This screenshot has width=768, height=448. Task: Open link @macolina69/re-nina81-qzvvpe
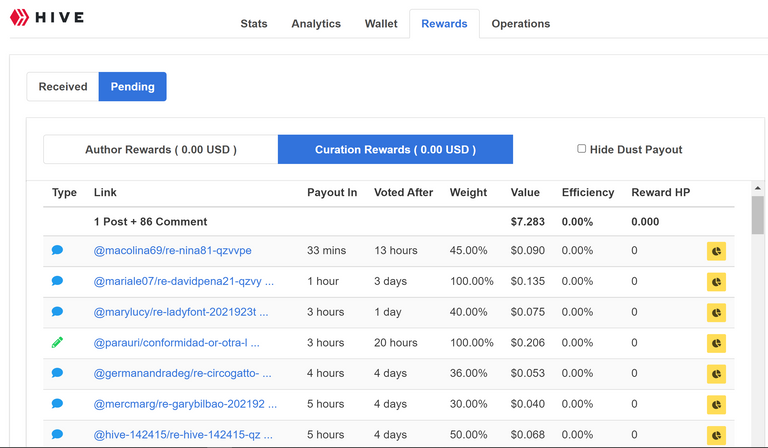click(172, 251)
